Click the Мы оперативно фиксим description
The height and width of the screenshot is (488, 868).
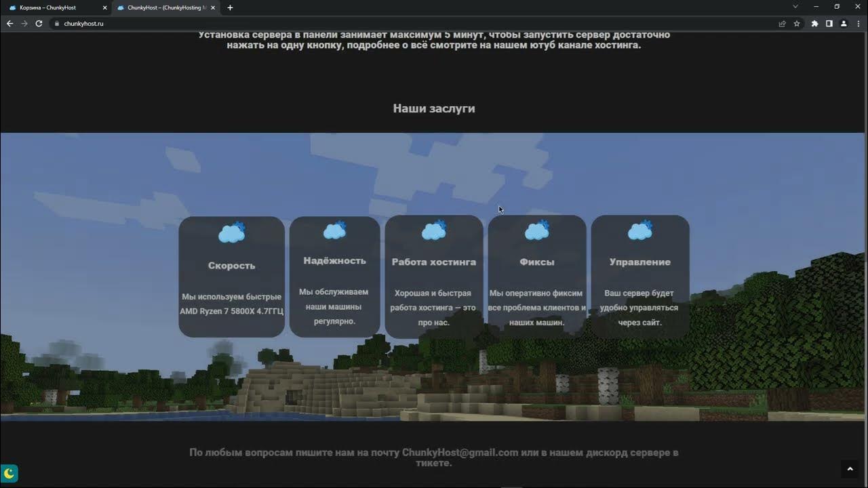[x=537, y=308]
